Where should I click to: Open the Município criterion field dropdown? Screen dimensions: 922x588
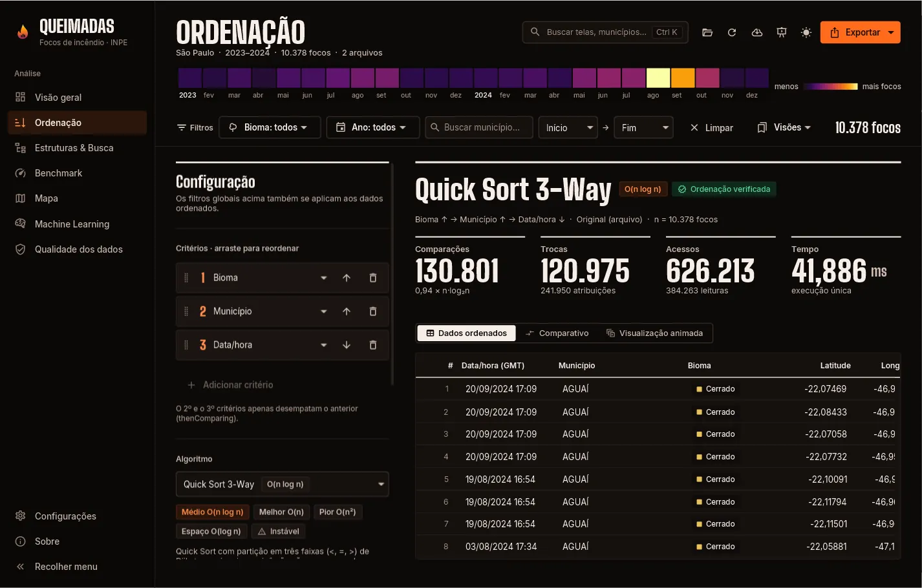click(323, 311)
